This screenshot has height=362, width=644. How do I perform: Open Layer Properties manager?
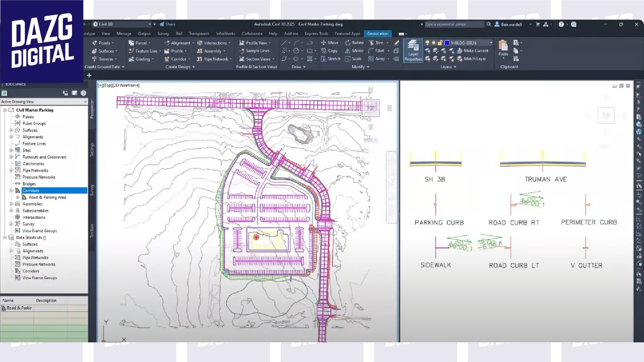tap(413, 51)
